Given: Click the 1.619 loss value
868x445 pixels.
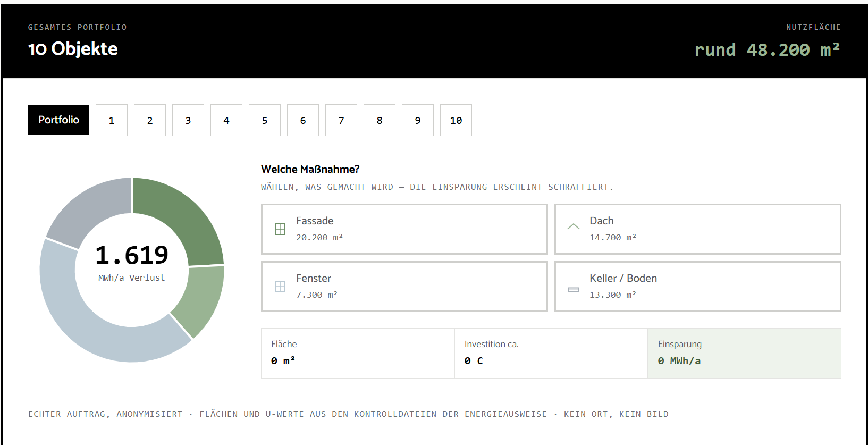Looking at the screenshot, I should coord(132,255).
